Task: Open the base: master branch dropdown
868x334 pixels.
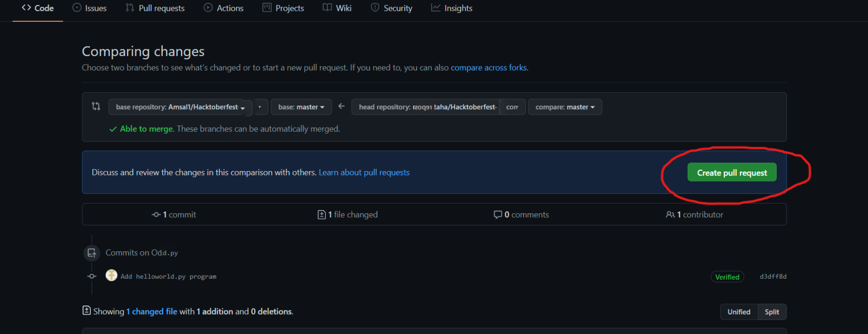Action: click(x=301, y=107)
